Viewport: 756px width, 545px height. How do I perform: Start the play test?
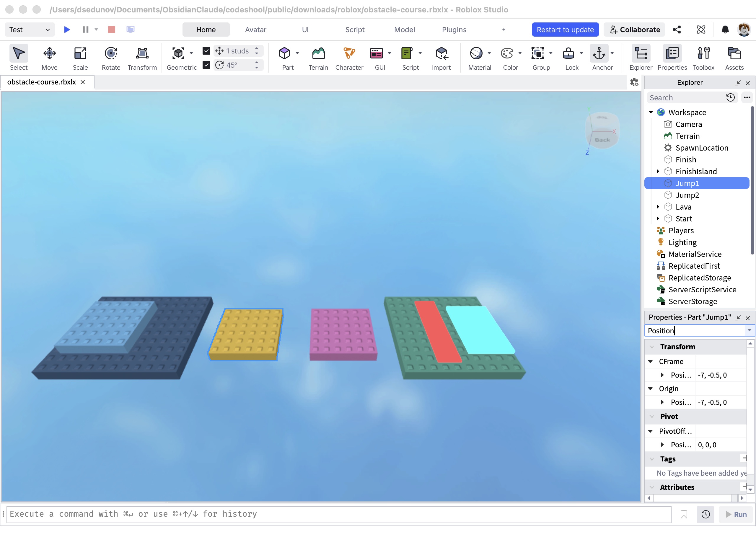click(67, 30)
